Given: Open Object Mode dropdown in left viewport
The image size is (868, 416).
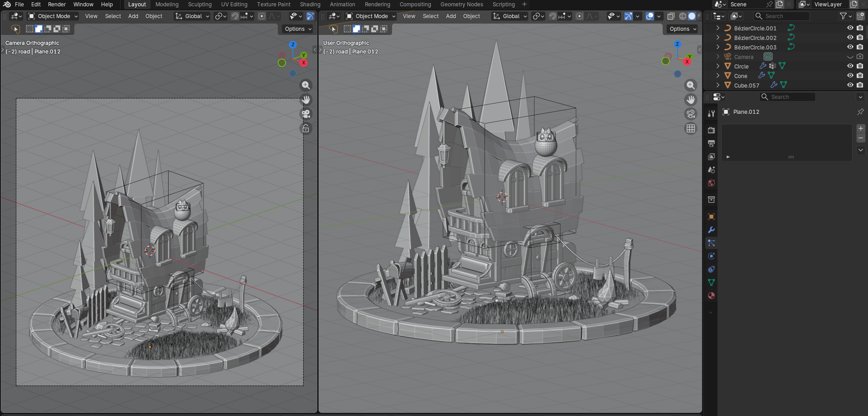Looking at the screenshot, I should tap(53, 16).
